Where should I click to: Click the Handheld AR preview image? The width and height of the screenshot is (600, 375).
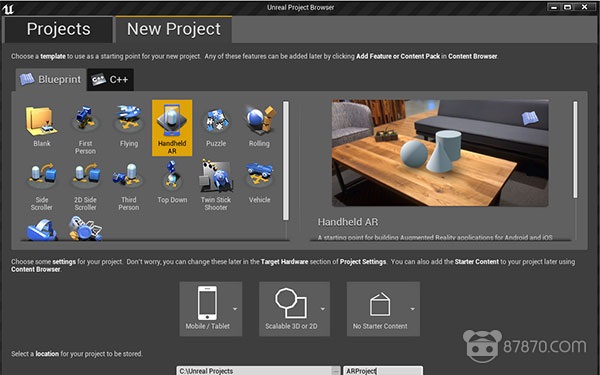tap(440, 153)
